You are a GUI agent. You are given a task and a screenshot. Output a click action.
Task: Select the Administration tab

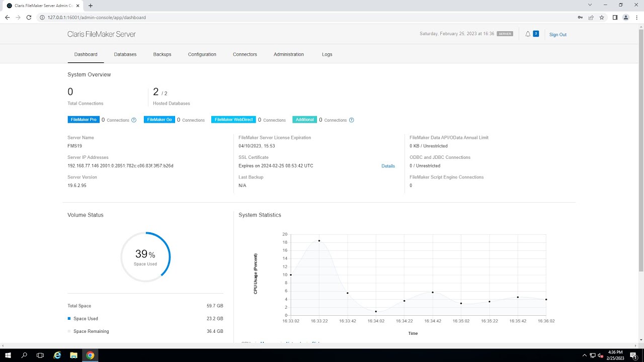[x=289, y=54]
